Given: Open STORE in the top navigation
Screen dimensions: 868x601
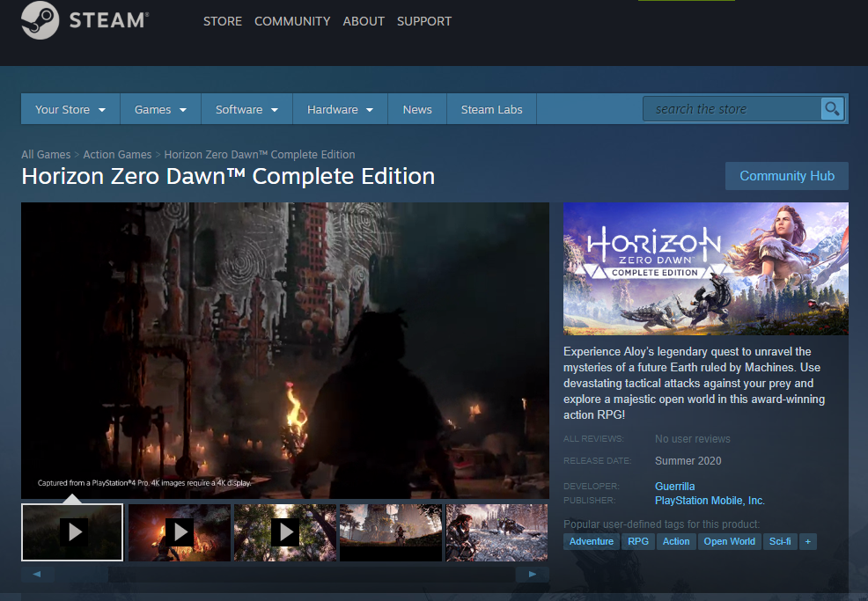Looking at the screenshot, I should 223,22.
